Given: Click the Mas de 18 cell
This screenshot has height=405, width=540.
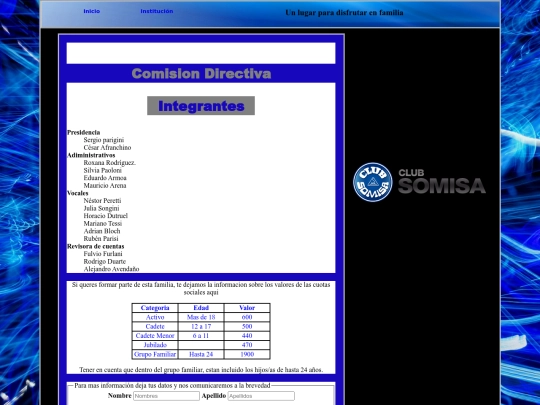Looking at the screenshot, I should [x=201, y=317].
